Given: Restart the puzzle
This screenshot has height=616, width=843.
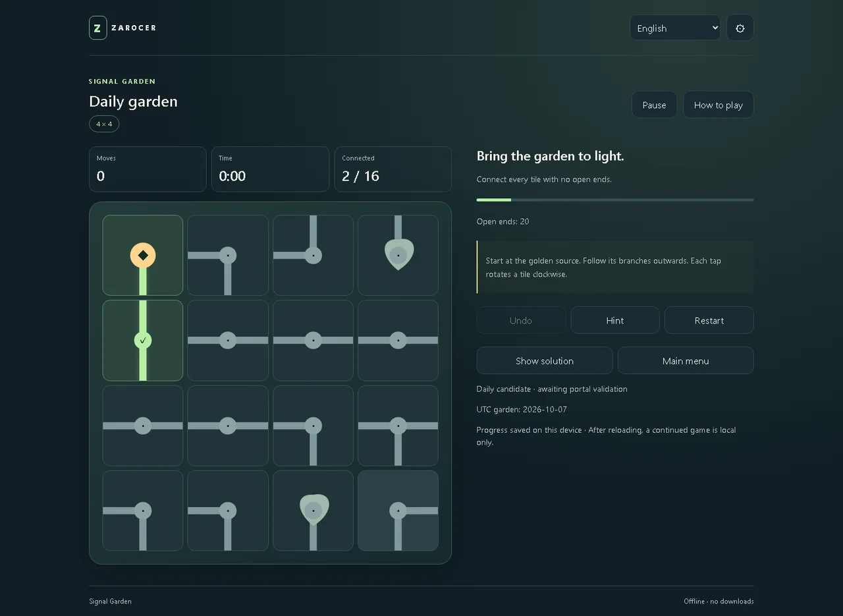Looking at the screenshot, I should point(709,320).
